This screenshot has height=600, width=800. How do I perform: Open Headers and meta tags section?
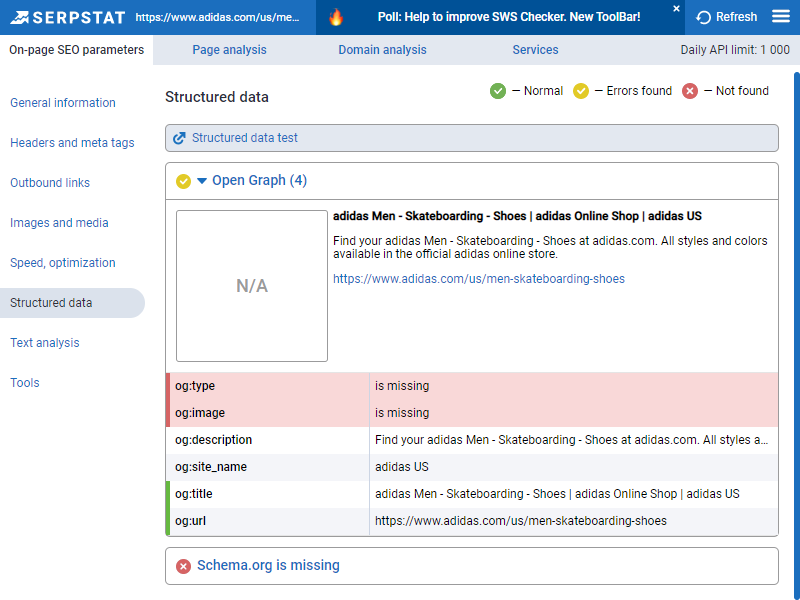pos(72,143)
